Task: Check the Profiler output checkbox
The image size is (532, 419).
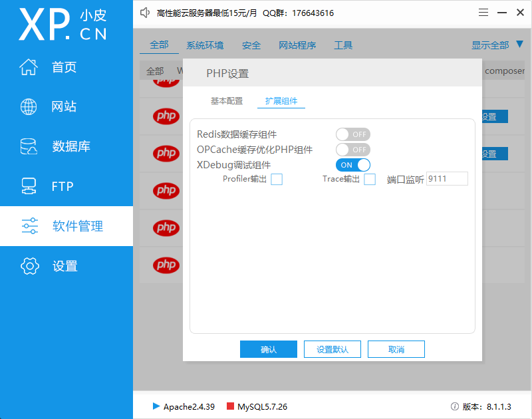Action: 277,179
